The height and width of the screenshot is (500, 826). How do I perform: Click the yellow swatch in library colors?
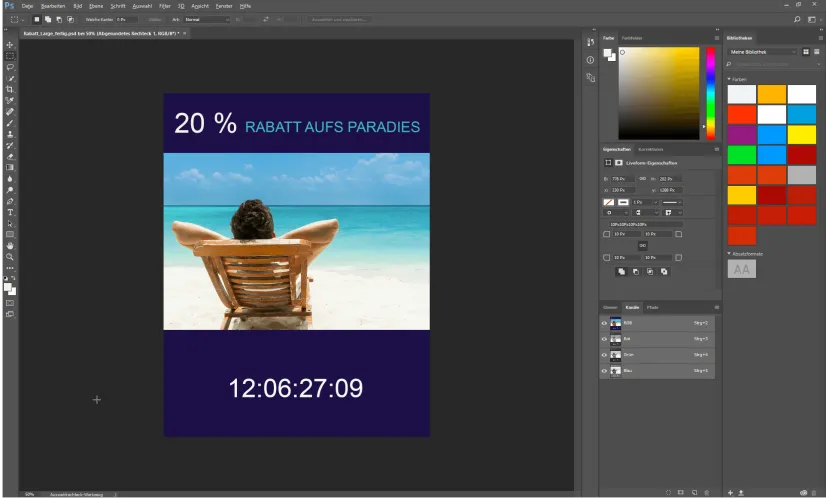tap(802, 134)
